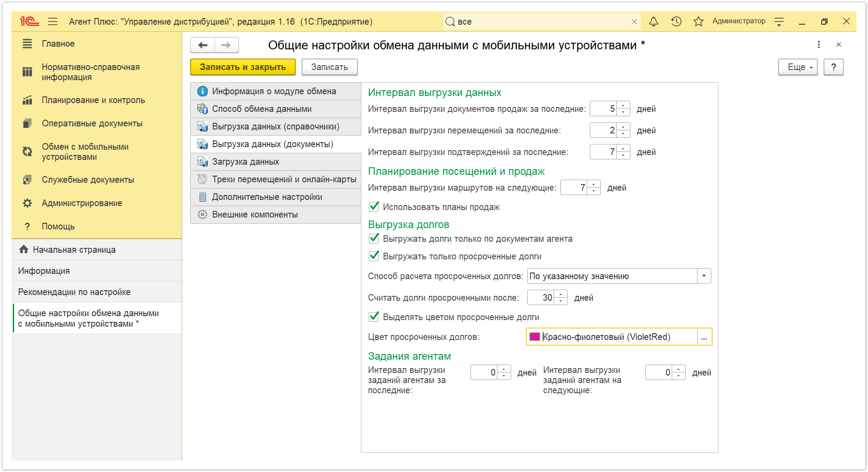
Task: Click info icon of Информация о модуле обмена
Action: click(x=202, y=91)
